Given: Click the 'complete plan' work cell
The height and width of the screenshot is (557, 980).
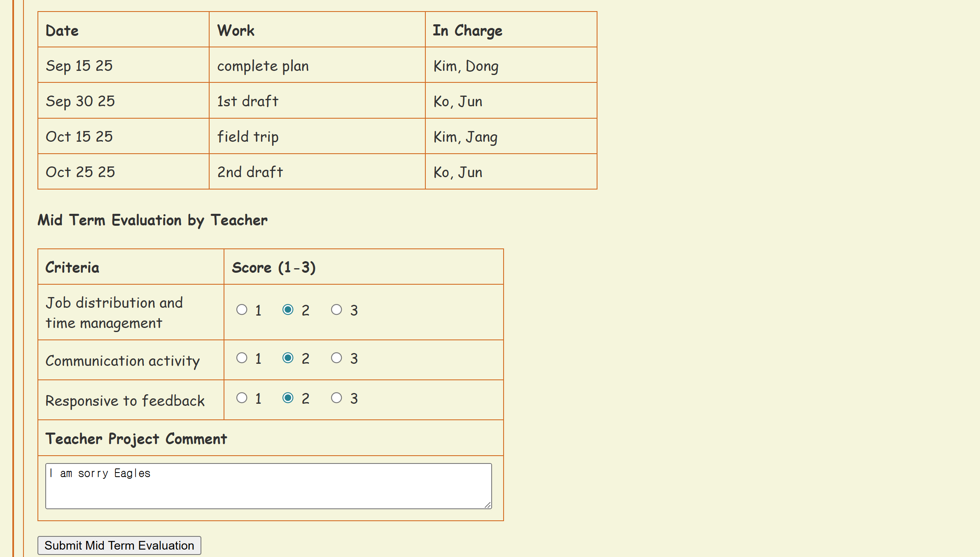Looking at the screenshot, I should pyautogui.click(x=263, y=66).
